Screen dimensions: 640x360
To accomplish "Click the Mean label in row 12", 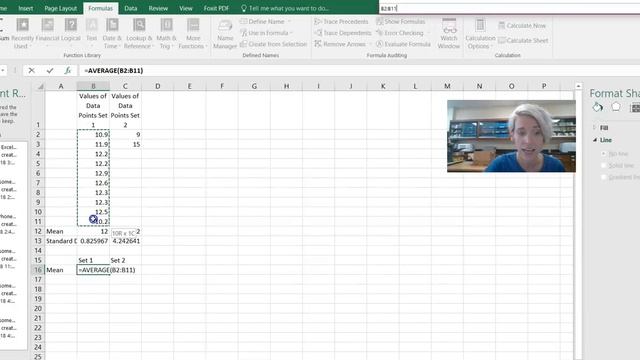I will pos(61,231).
